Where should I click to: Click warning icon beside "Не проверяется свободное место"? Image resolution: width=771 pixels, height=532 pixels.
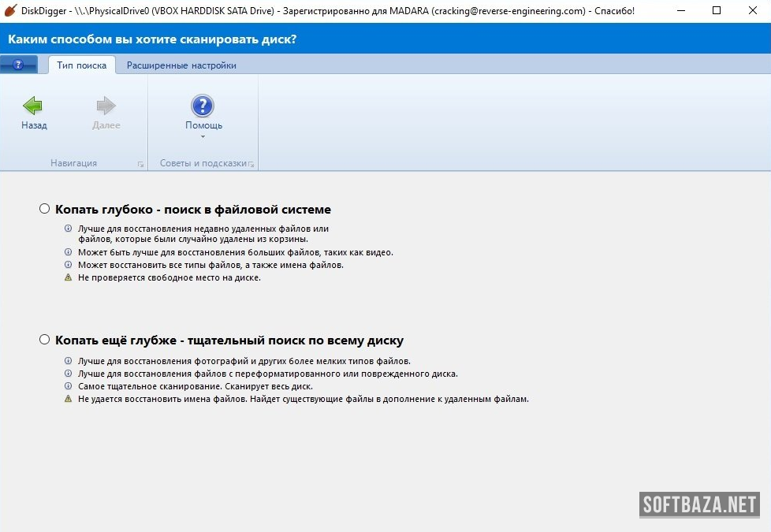coord(68,278)
